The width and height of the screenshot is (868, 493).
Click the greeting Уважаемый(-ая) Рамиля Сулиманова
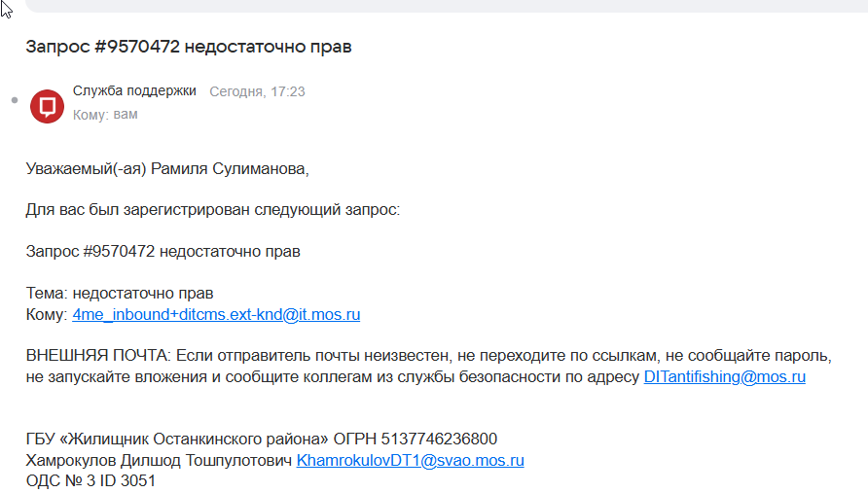coord(167,169)
